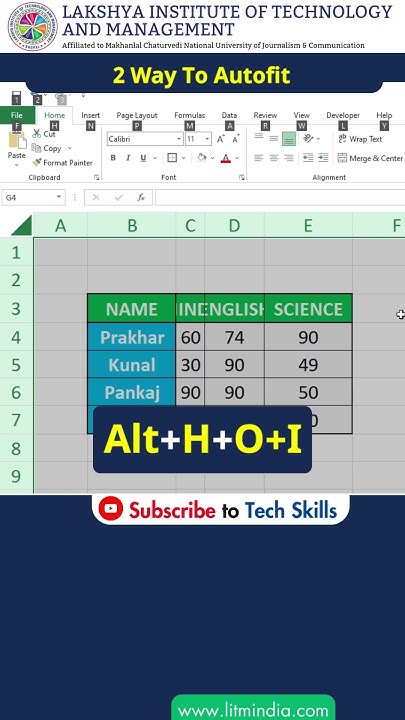Open the borders dropdown arrow
405x720 pixels.
(184, 158)
